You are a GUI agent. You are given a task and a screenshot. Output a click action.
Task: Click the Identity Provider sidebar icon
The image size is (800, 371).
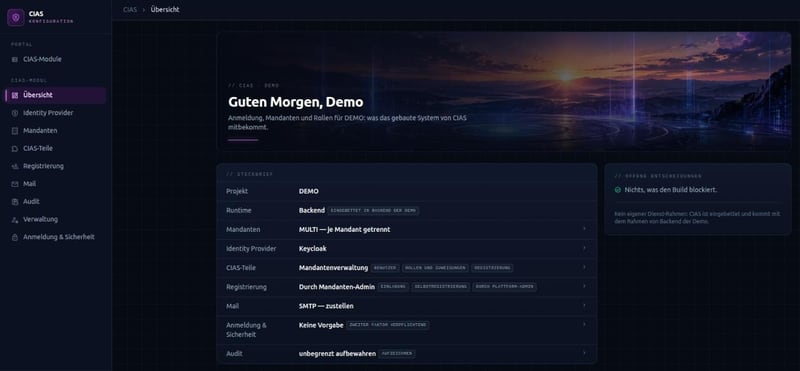tap(14, 113)
